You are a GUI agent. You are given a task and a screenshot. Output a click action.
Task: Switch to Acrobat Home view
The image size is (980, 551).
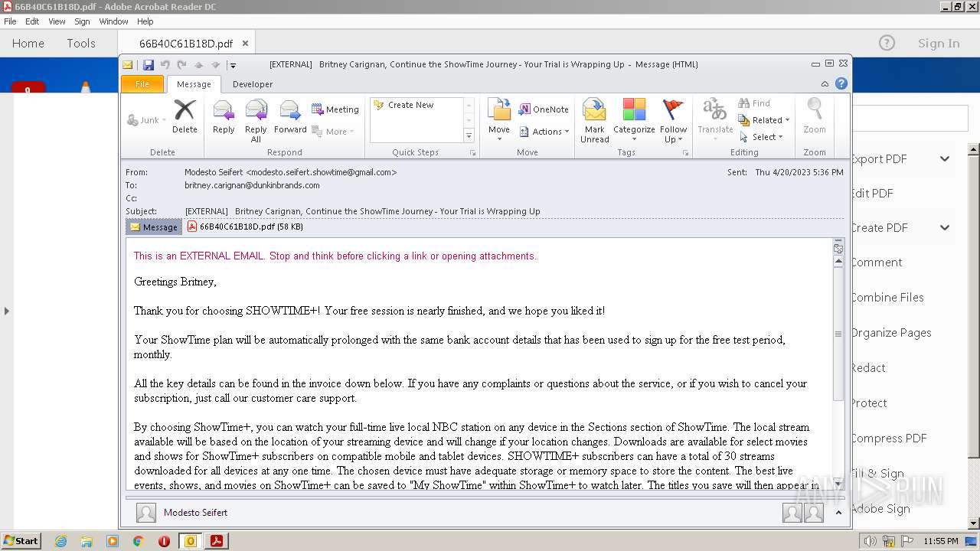pyautogui.click(x=28, y=44)
